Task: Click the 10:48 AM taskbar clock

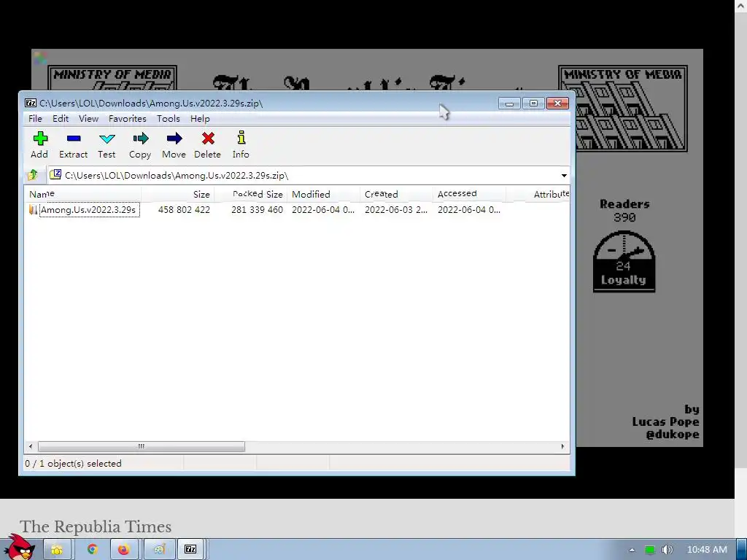Action: 707,550
